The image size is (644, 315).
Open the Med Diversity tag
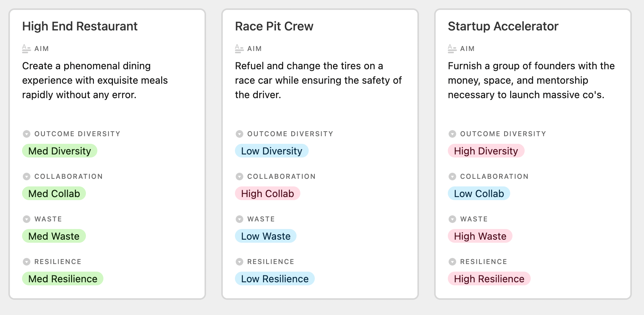click(x=60, y=151)
